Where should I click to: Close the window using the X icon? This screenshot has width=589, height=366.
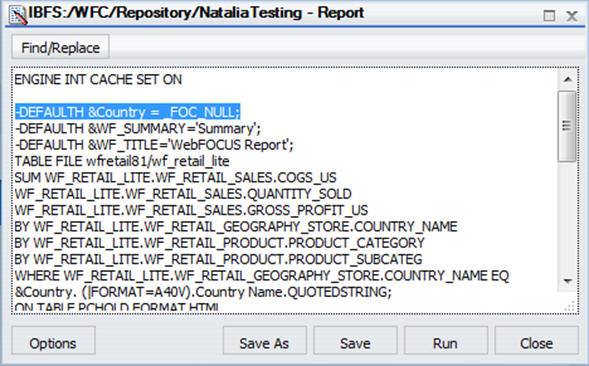pos(572,16)
